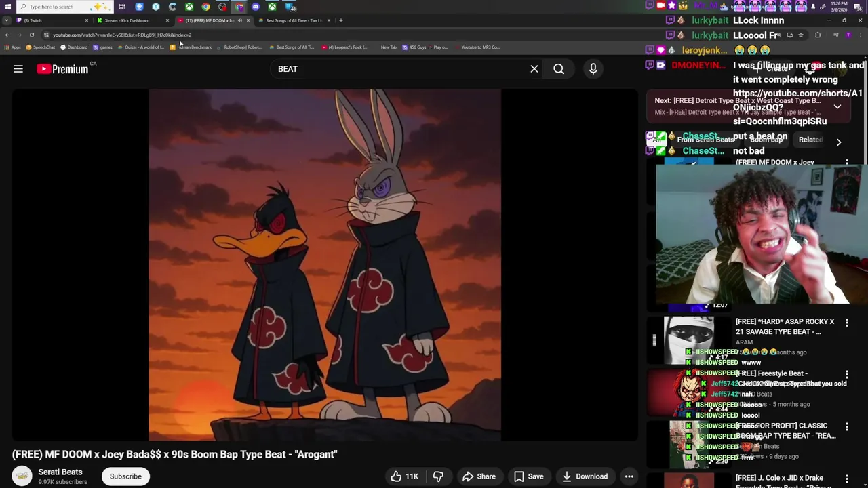Download the video
This screenshot has width=868, height=488.
585,476
